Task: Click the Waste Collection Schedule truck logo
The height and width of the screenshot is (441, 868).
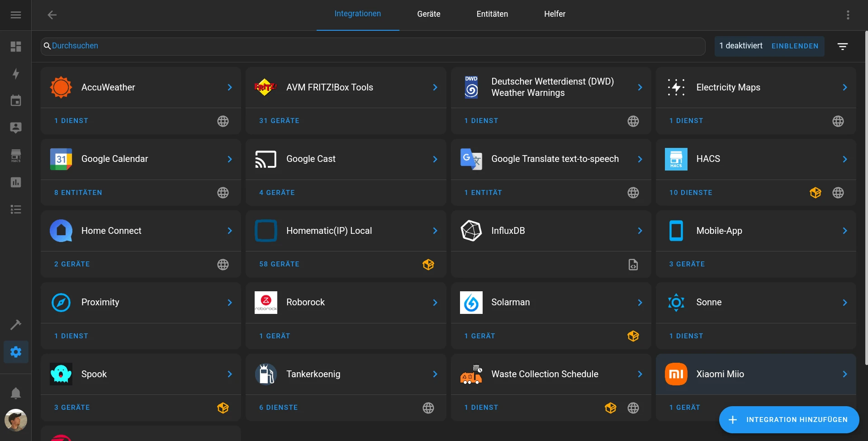Action: (471, 374)
